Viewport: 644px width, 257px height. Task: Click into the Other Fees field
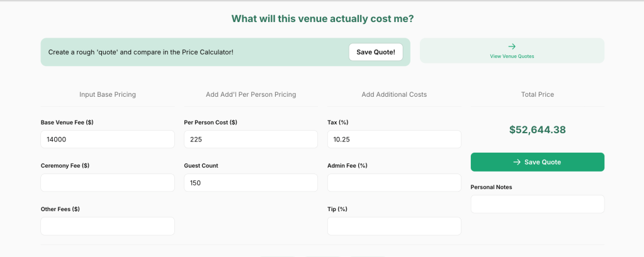coord(108,226)
